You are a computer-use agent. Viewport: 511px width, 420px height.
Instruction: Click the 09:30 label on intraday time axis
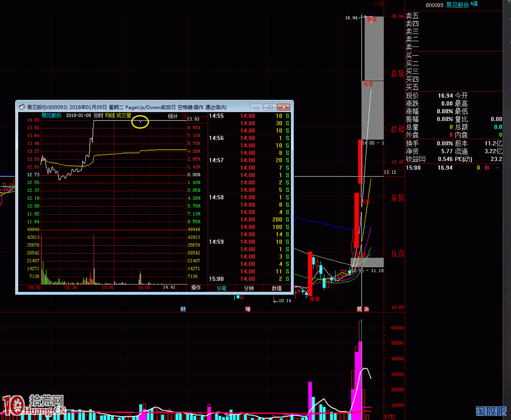[x=34, y=288]
